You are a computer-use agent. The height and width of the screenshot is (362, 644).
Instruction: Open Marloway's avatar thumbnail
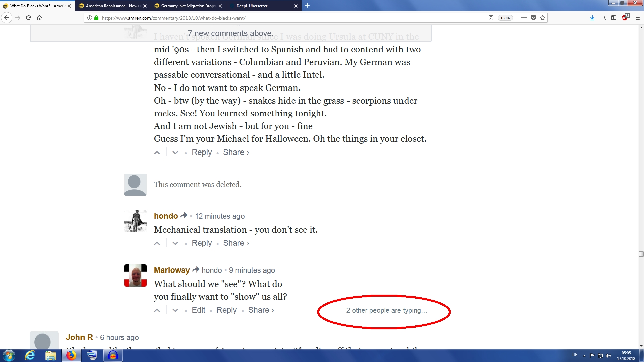point(136,276)
